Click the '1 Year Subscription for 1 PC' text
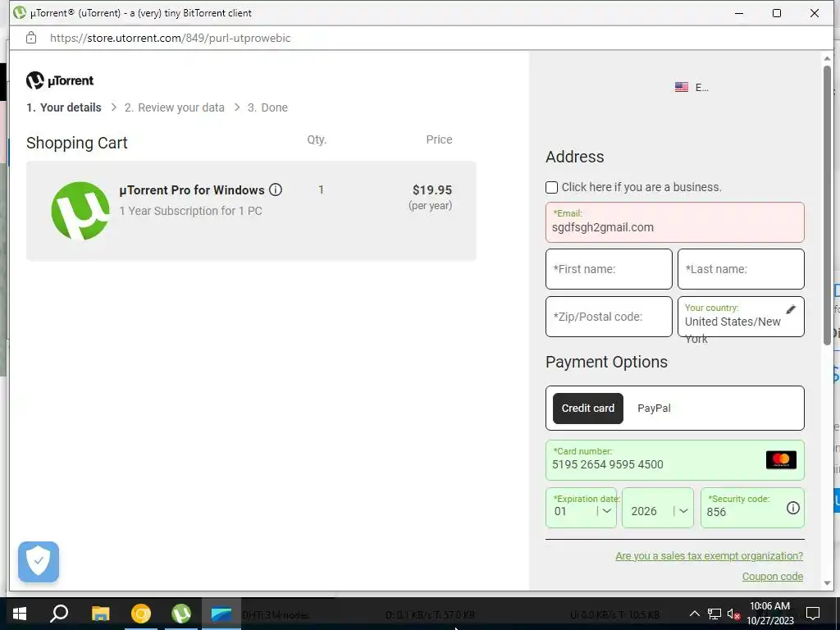Image resolution: width=840 pixels, height=630 pixels. coord(190,211)
